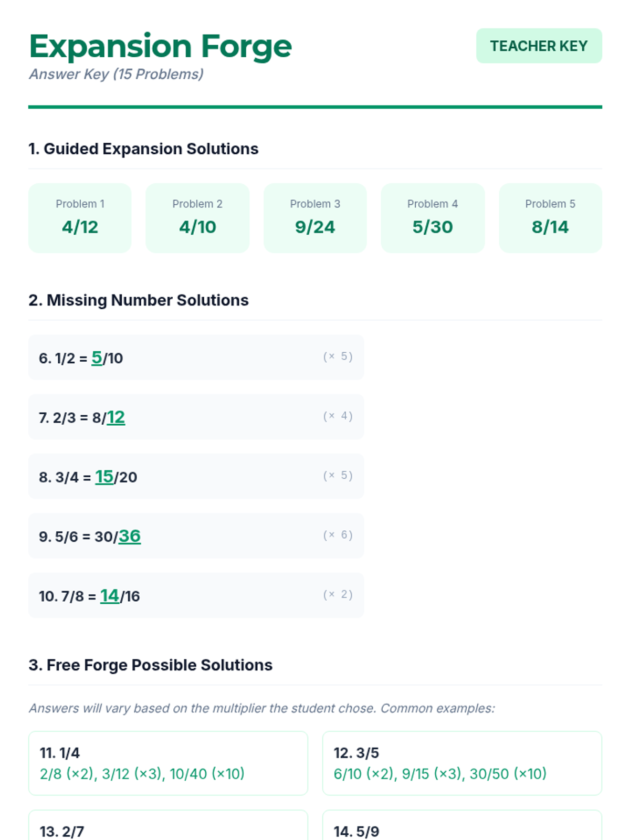Click the (× 5) multiplier hint on problem 6
The height and width of the screenshot is (840, 630).
[x=338, y=356]
